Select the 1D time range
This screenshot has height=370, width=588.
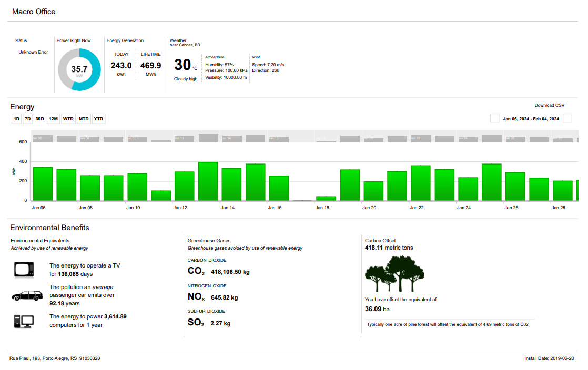[16, 119]
